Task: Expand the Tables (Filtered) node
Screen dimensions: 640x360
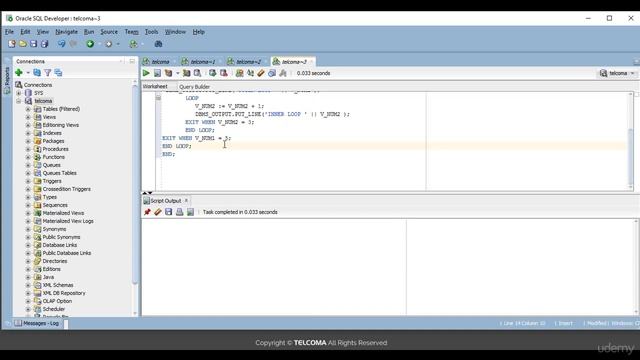Action: [28, 109]
